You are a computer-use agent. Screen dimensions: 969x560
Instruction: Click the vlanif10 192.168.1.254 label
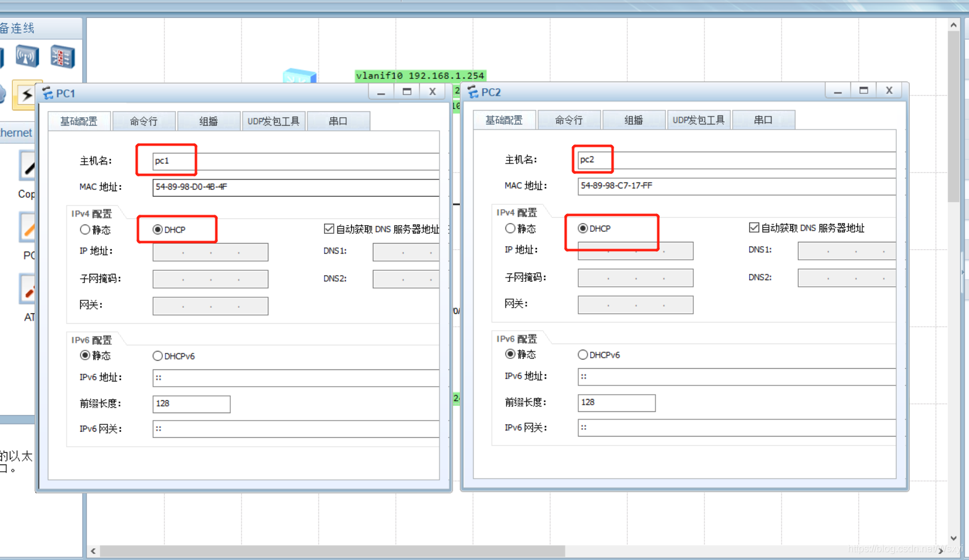click(420, 75)
